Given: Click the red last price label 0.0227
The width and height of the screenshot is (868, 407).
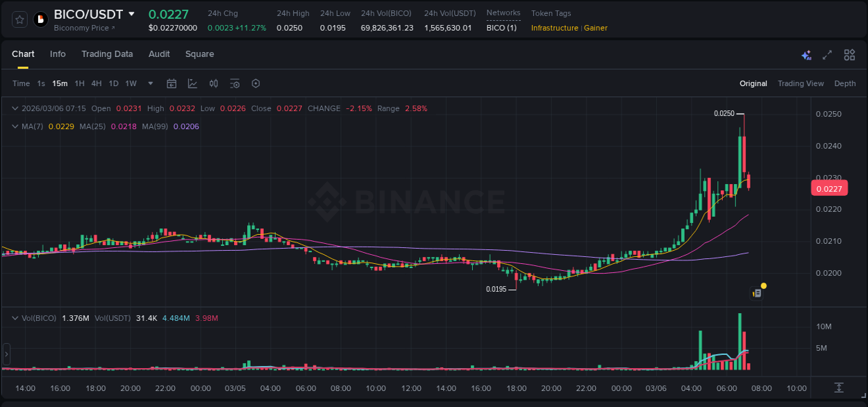Looking at the screenshot, I should pos(829,188).
